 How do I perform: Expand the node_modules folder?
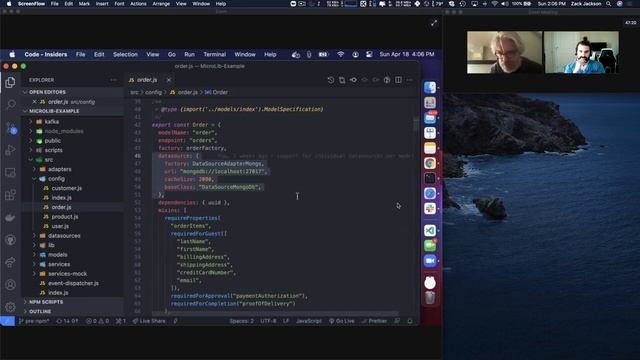pos(63,131)
